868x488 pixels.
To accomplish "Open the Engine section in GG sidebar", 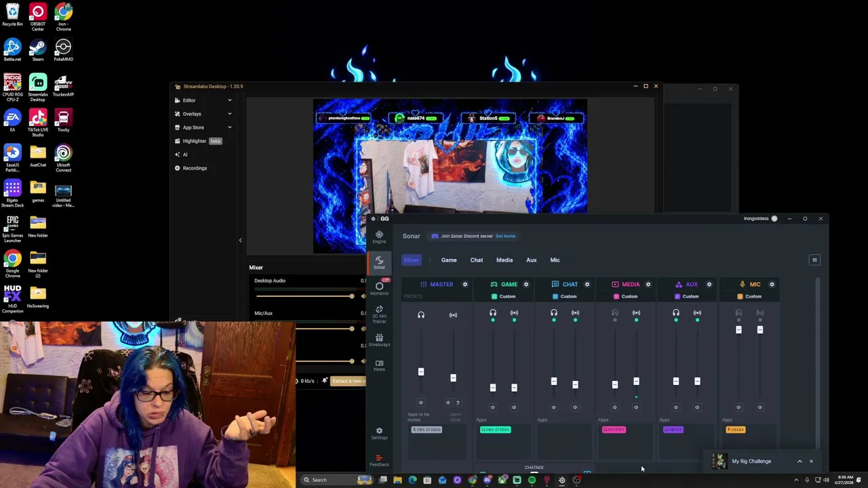I will (x=379, y=237).
